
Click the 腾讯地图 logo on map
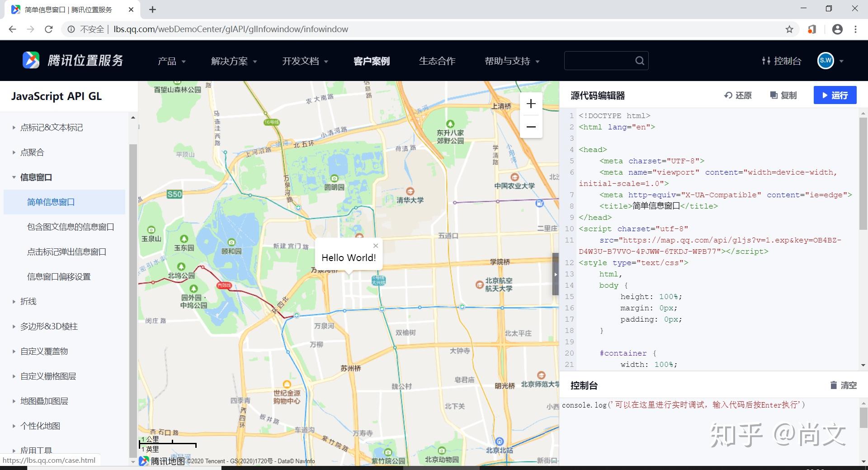(162, 461)
